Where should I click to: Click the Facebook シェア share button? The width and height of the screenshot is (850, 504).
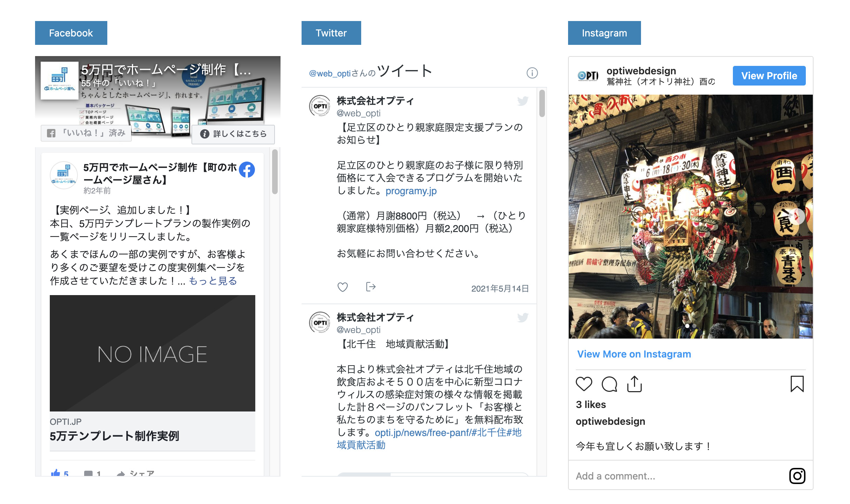pos(136,473)
